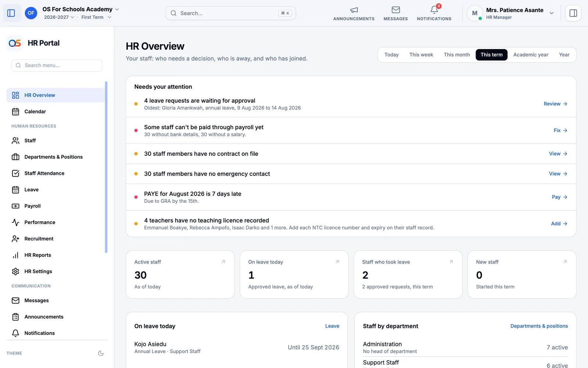Viewport: 588px width, 368px height.
Task: Open Payroll in sidebar
Action: (56, 206)
